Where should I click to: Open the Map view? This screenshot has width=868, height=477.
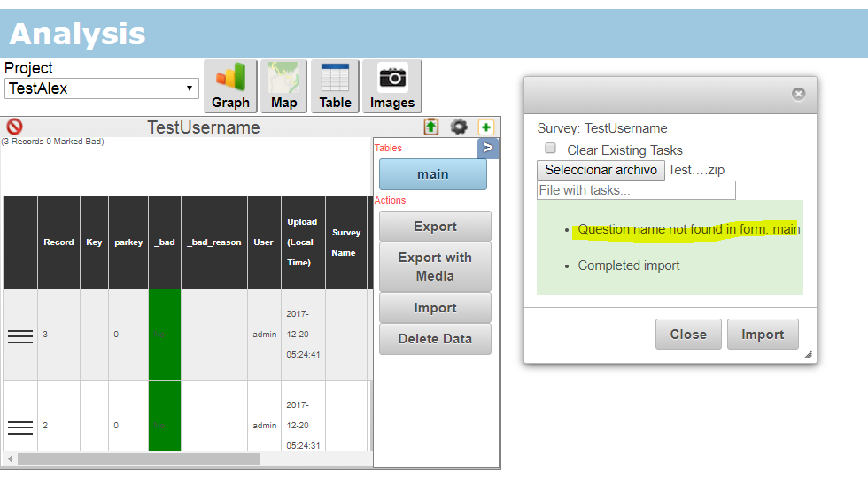pos(283,87)
